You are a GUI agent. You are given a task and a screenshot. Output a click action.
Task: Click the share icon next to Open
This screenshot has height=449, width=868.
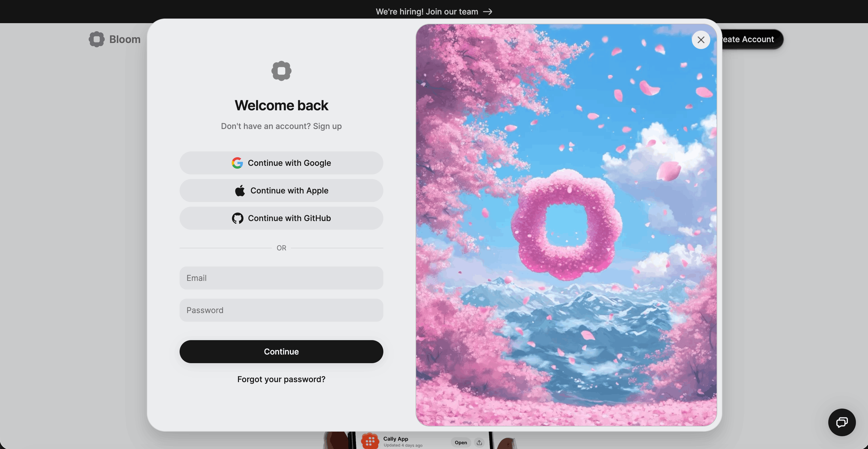click(x=479, y=442)
